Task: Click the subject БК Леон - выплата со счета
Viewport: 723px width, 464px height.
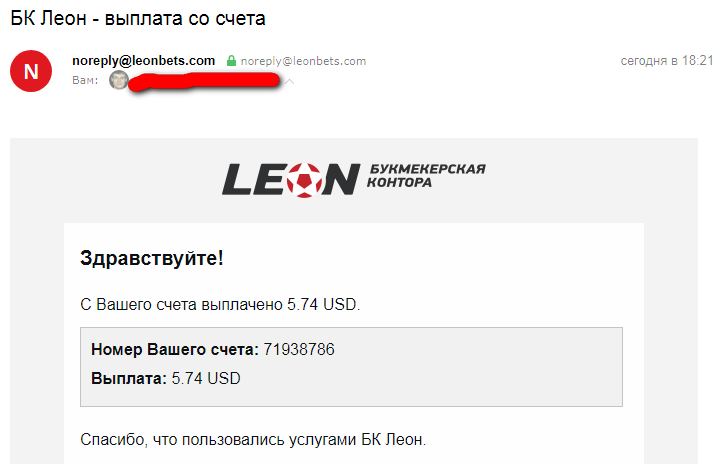Action: point(138,19)
